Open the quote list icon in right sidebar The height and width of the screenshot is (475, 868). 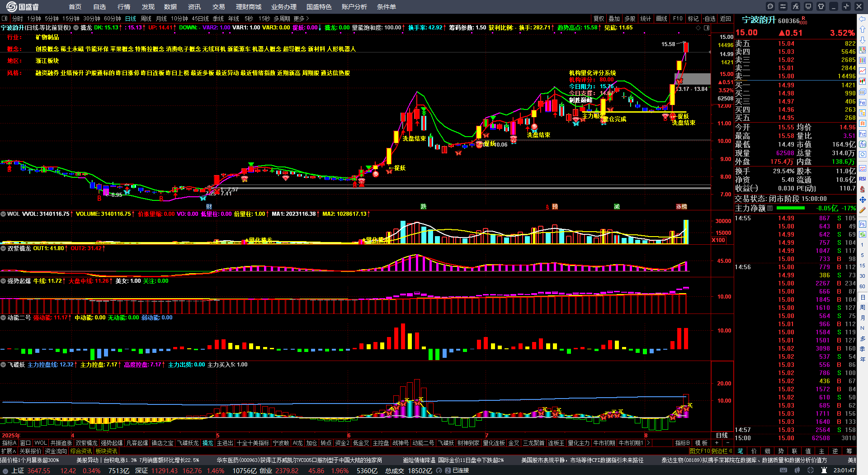coord(863,50)
